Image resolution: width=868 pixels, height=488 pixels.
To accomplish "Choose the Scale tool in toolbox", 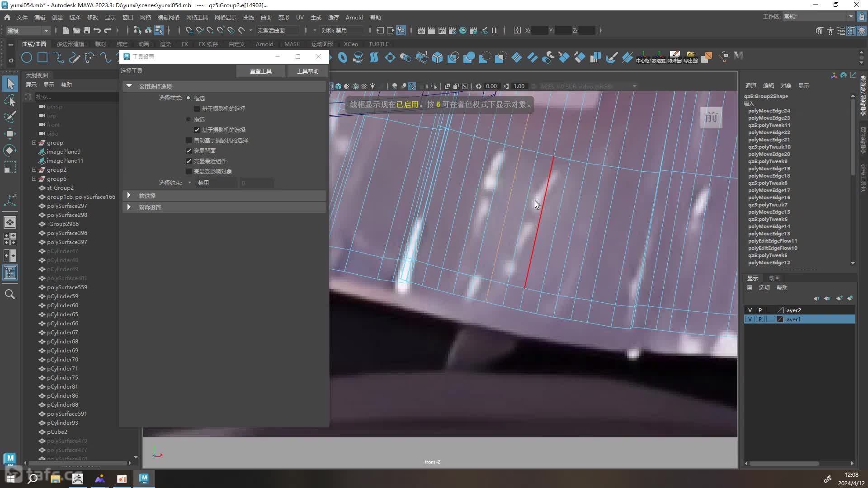I will click(x=10, y=167).
